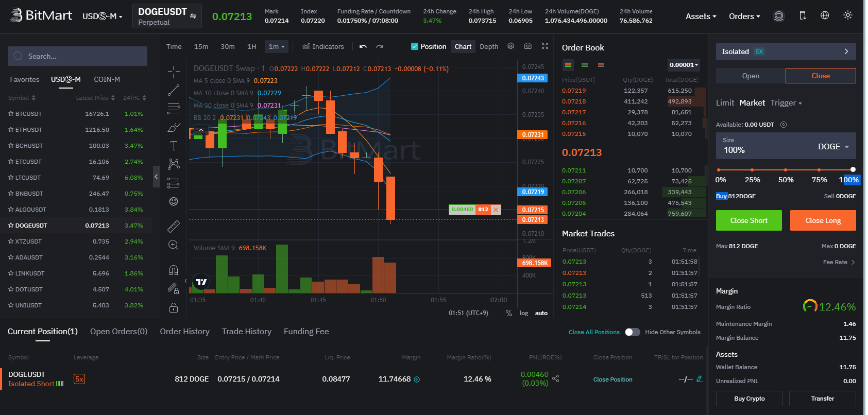Show only asks in order book
Image resolution: width=868 pixels, height=415 pixels.
click(x=601, y=65)
